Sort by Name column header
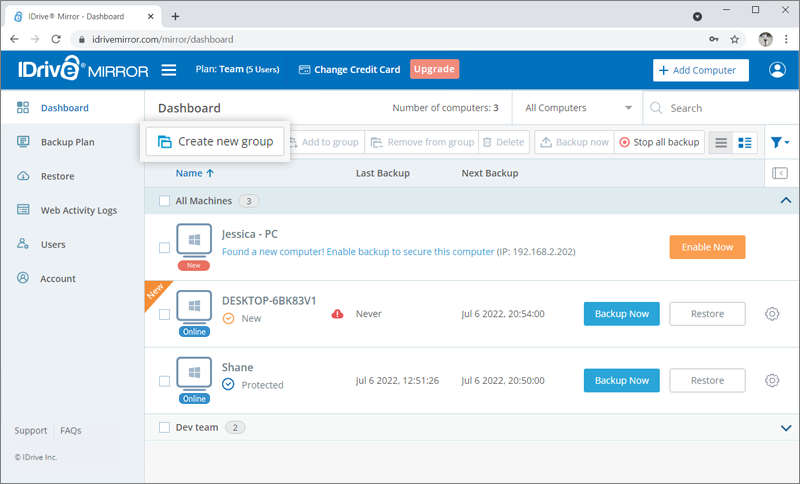This screenshot has height=484, width=800. tap(195, 173)
